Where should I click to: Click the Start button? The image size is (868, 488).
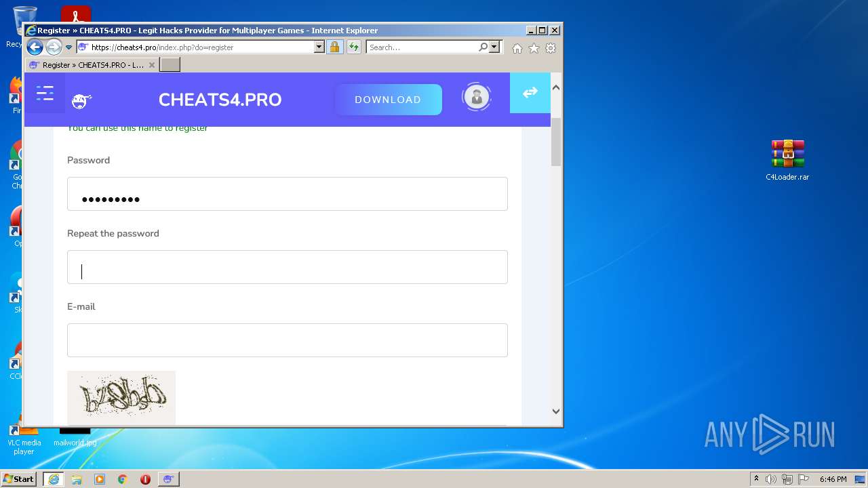click(x=19, y=479)
